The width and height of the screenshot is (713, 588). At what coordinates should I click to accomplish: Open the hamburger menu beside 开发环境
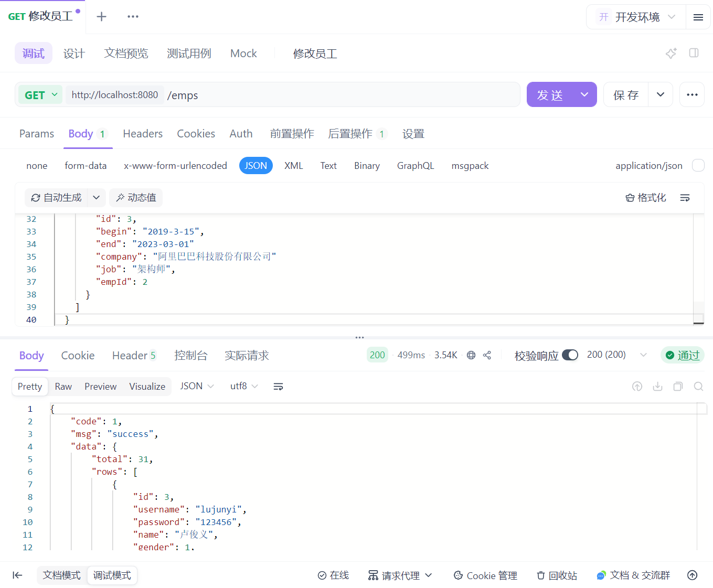[698, 17]
